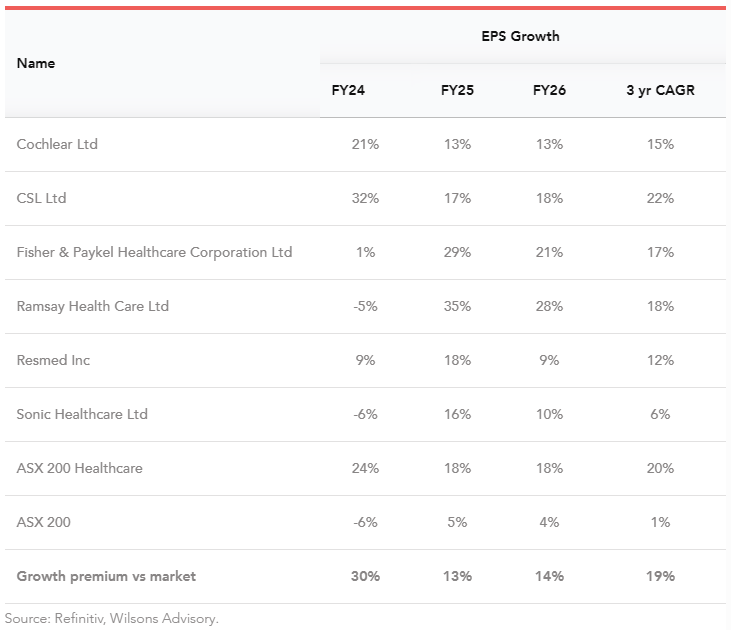Click the Name column header

(x=36, y=63)
